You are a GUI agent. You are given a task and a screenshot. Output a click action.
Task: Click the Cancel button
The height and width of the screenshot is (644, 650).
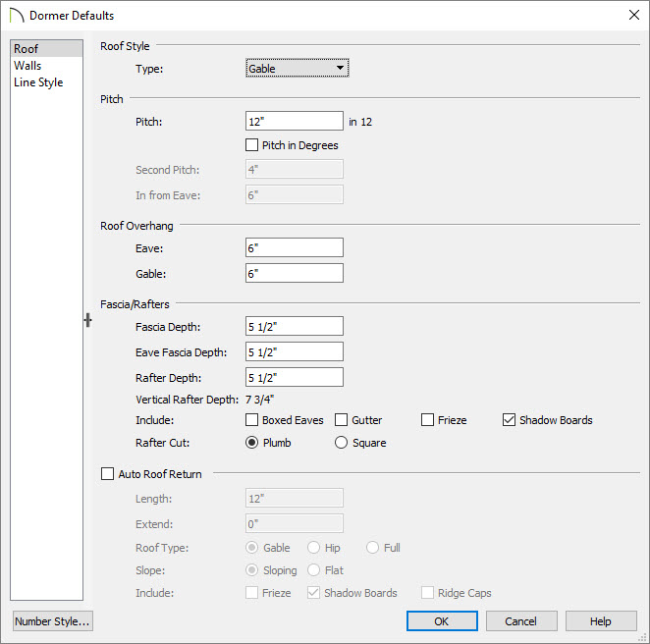(x=521, y=620)
